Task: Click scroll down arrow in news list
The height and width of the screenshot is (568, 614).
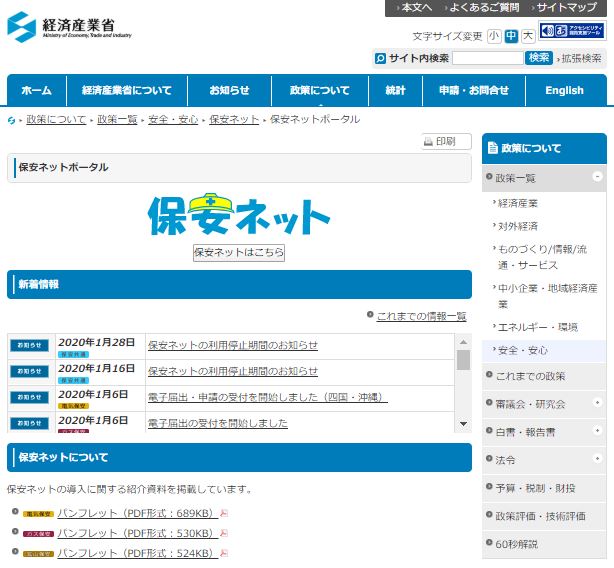Action: point(463,424)
